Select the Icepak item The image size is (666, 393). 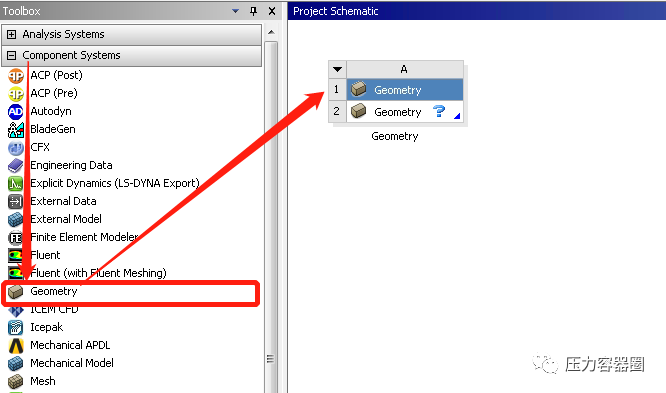click(x=47, y=327)
